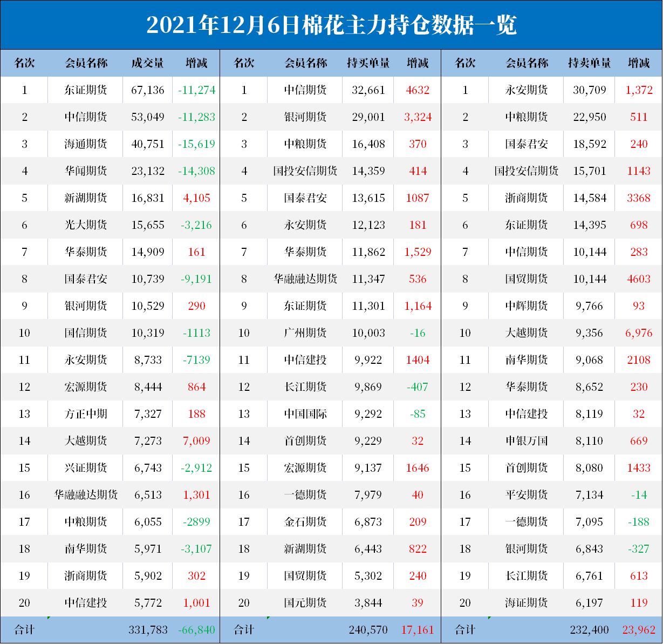Click the cell 23,132

pos(148,171)
